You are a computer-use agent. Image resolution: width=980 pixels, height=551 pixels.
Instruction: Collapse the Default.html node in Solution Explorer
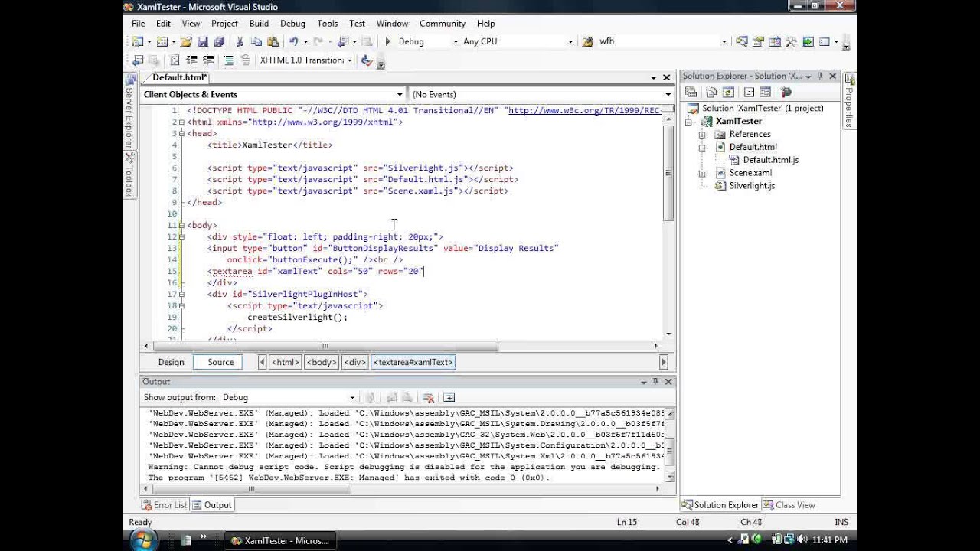702,147
